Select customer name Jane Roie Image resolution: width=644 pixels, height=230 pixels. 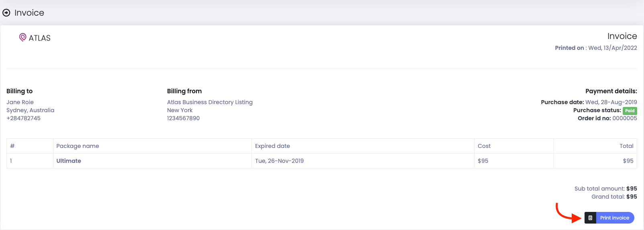(x=20, y=102)
